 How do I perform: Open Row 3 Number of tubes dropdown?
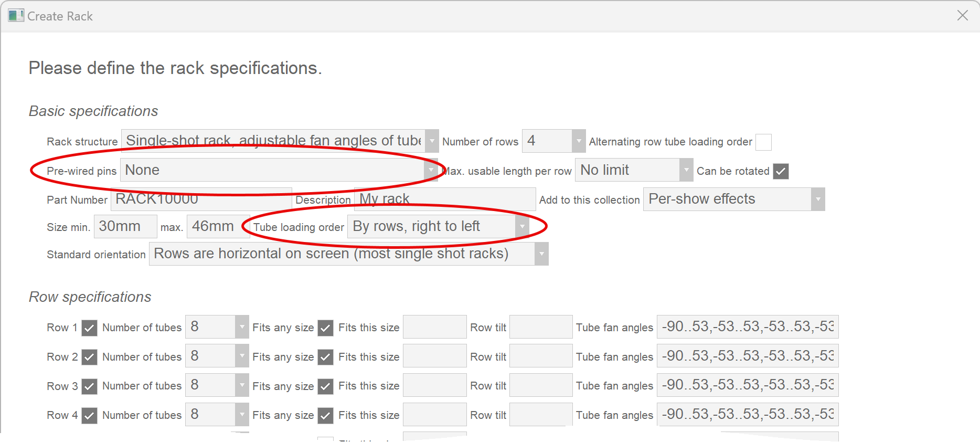241,385
